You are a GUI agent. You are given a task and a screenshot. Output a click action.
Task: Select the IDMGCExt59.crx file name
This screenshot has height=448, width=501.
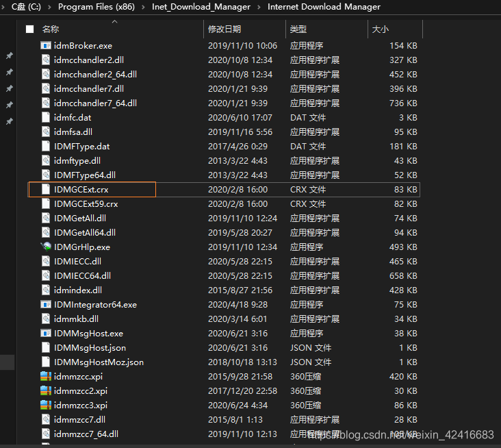(x=86, y=204)
